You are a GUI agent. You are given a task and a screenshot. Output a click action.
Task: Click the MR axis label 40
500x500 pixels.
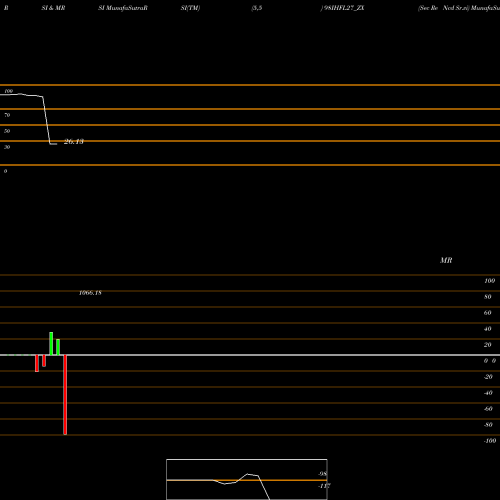tap(488, 329)
